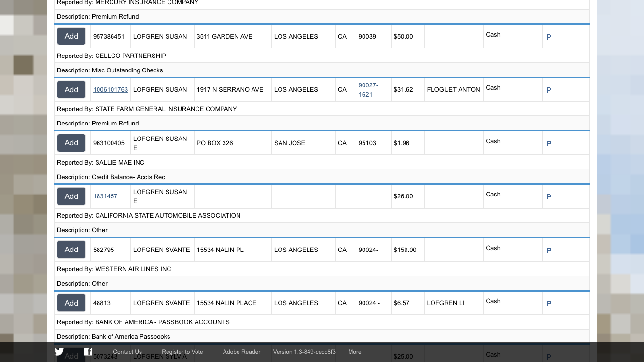This screenshot has height=362, width=644.
Task: Open property ID link 1006101763
Action: pos(111,90)
